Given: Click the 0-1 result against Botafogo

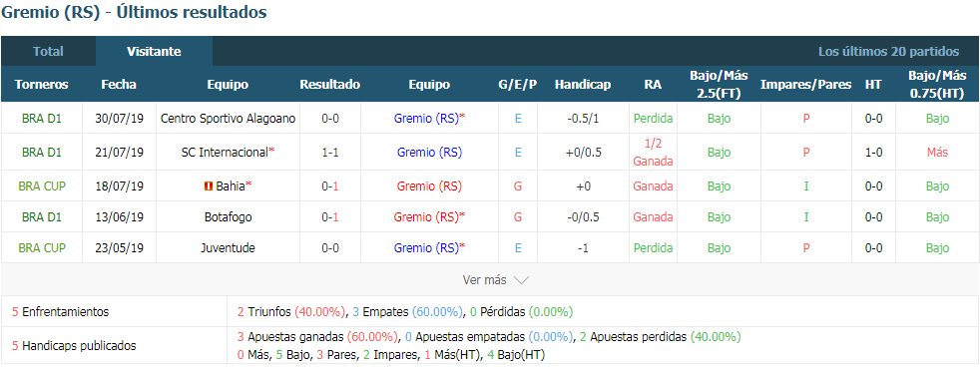Looking at the screenshot, I should [330, 216].
